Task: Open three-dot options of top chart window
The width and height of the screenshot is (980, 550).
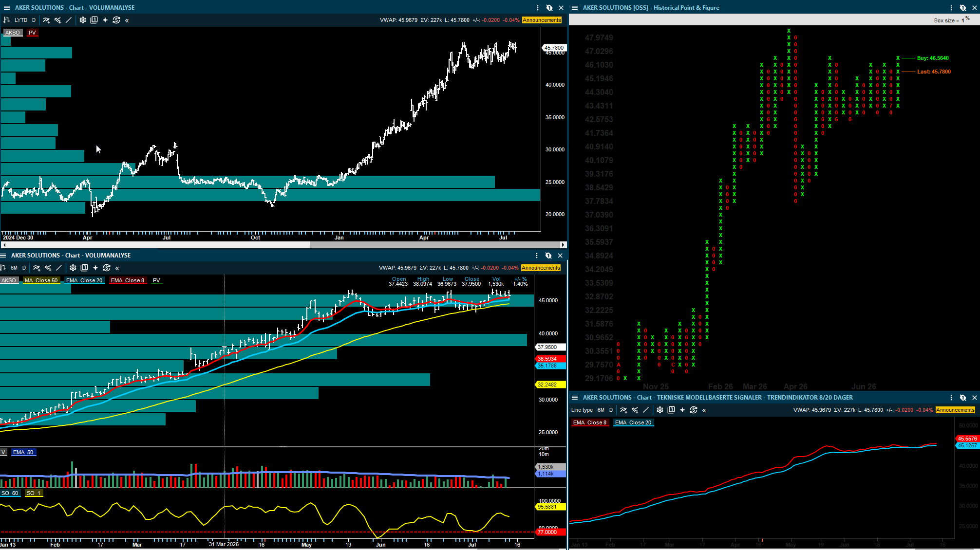Action: pyautogui.click(x=538, y=8)
